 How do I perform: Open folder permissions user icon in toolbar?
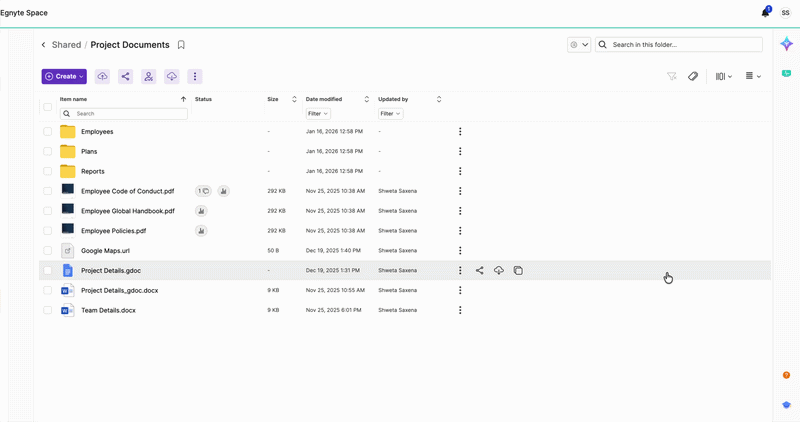[148, 77]
